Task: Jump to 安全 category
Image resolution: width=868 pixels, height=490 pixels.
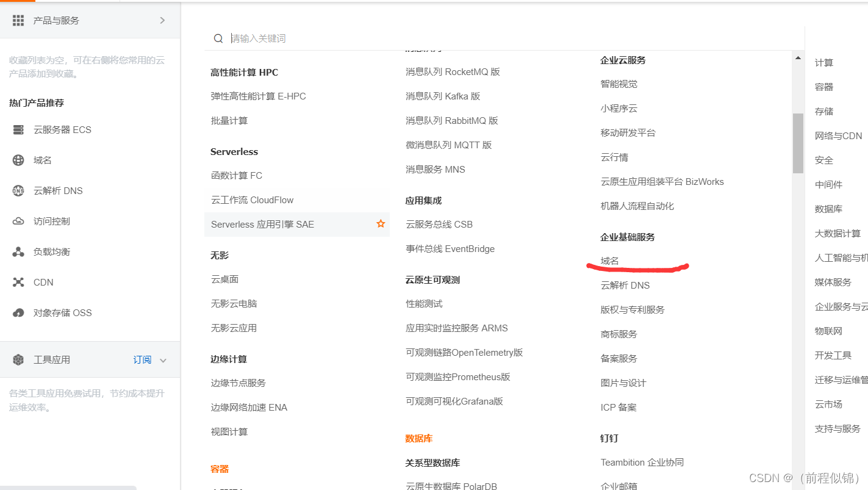Action: tap(824, 160)
